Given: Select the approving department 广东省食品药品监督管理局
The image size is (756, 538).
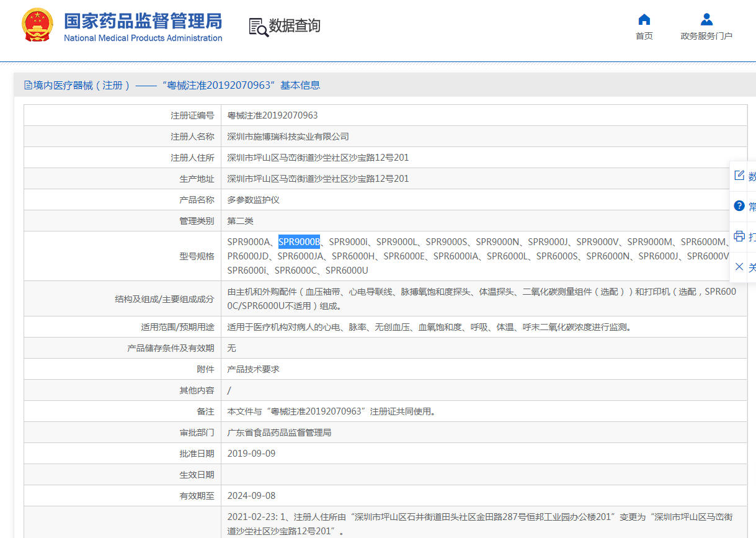Looking at the screenshot, I should (280, 433).
